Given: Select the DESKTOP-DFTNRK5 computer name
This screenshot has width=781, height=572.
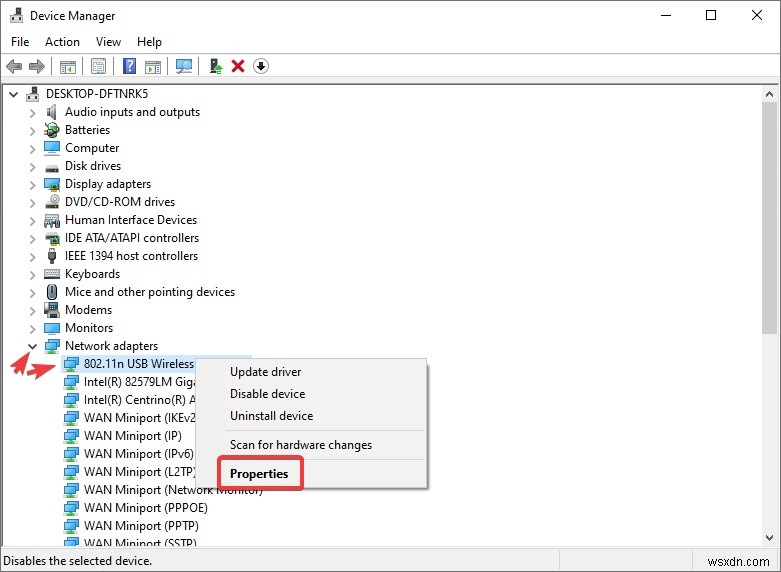Looking at the screenshot, I should [x=97, y=94].
